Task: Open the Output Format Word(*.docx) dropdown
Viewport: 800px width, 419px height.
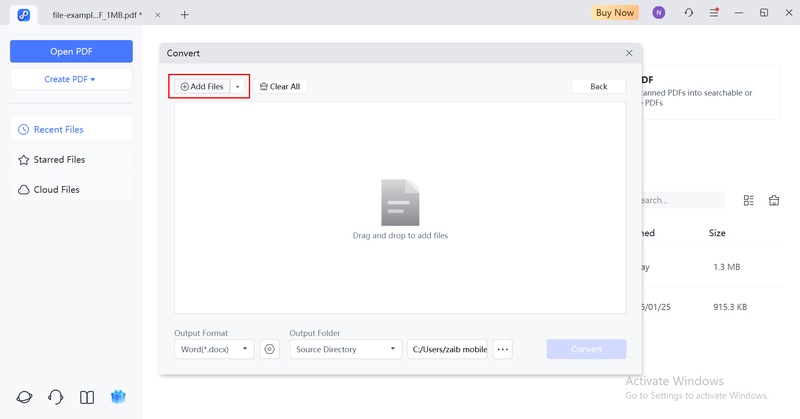Action: [x=214, y=349]
